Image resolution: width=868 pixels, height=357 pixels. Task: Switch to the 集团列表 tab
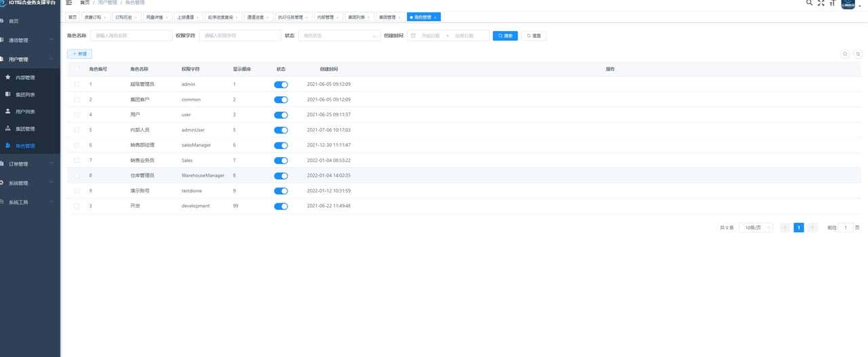pyautogui.click(x=355, y=17)
